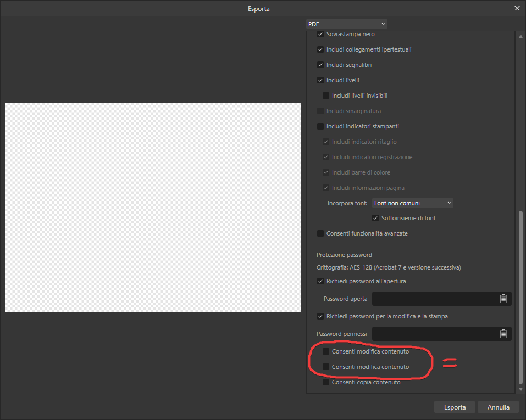The image size is (526, 420).
Task: Disable the Sovrastampa nero checkbox
Action: pos(320,33)
